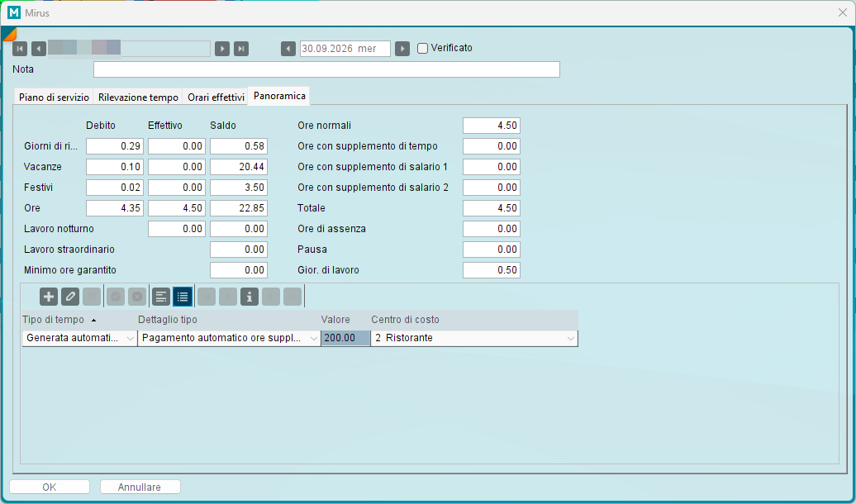The height and width of the screenshot is (504, 856).
Task: Step to the previous row in the grid toolbar
Action: (228, 297)
